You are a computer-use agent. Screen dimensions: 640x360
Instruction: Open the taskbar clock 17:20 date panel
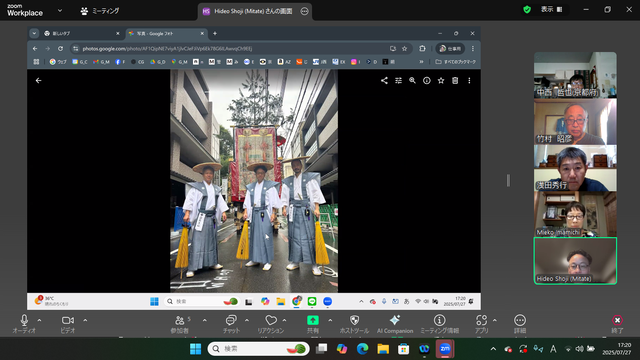[x=617, y=349]
